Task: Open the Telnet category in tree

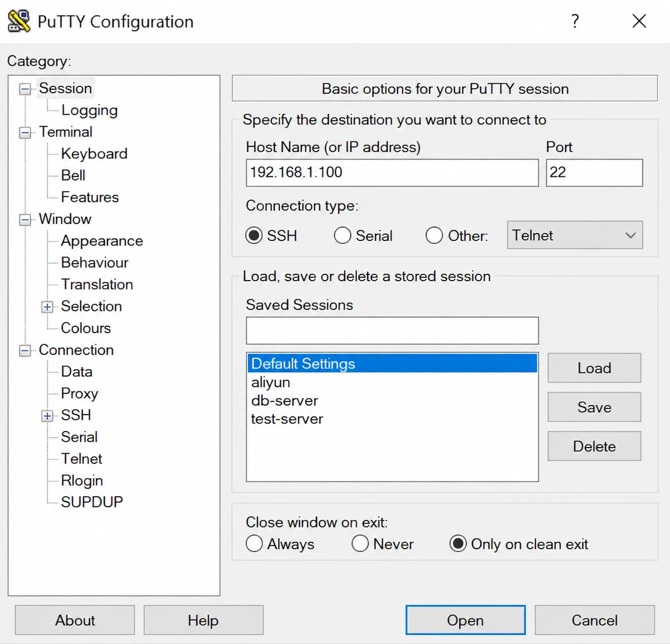Action: click(x=82, y=459)
